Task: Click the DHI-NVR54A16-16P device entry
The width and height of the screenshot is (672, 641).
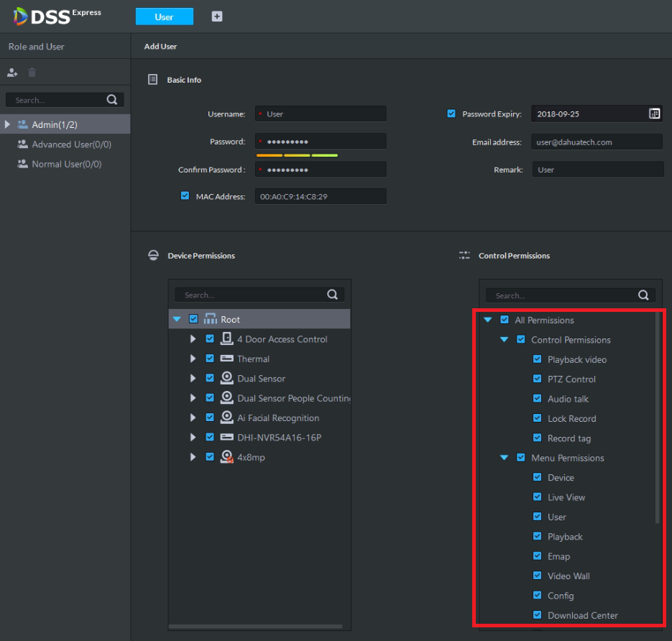Action: [x=279, y=438]
